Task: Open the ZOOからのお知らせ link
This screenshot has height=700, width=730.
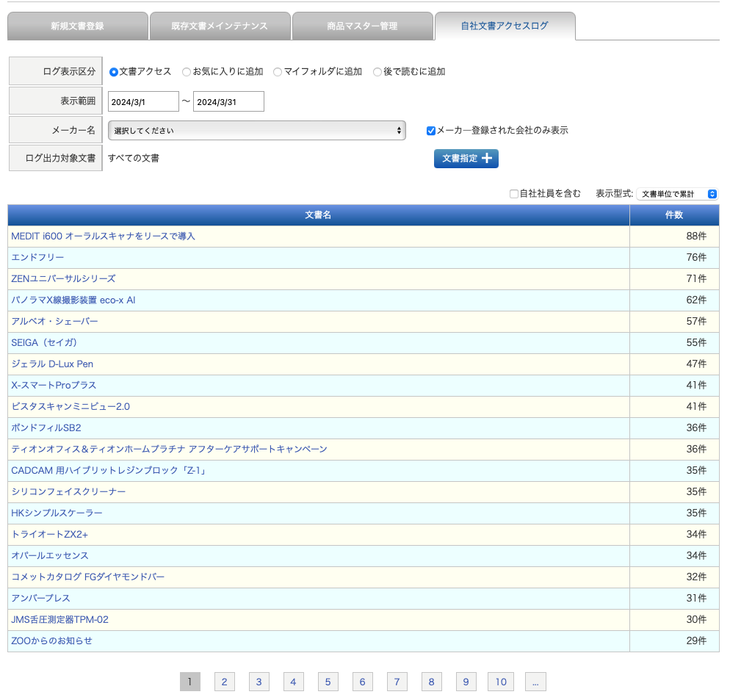Action: click(51, 641)
